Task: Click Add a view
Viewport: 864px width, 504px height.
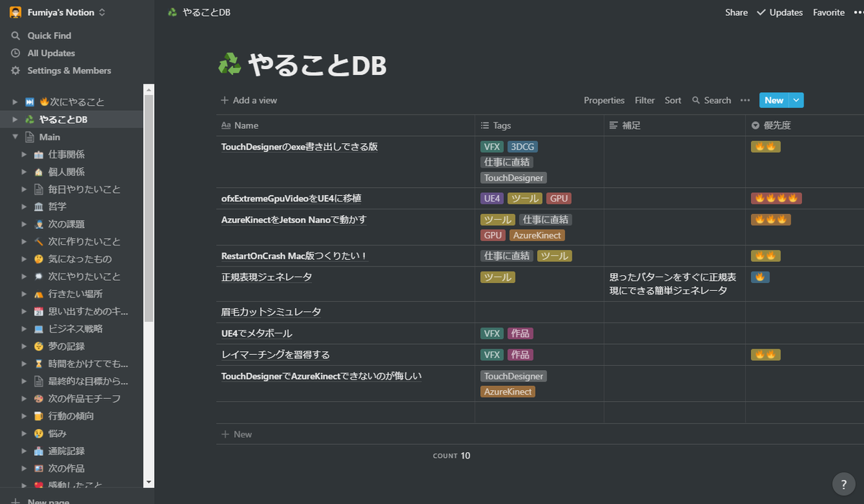Action: [x=248, y=101]
